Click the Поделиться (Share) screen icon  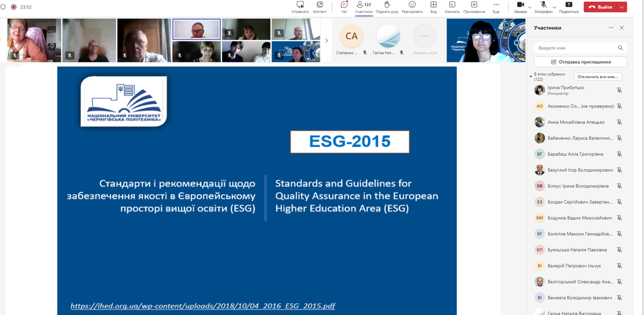pyautogui.click(x=568, y=5)
